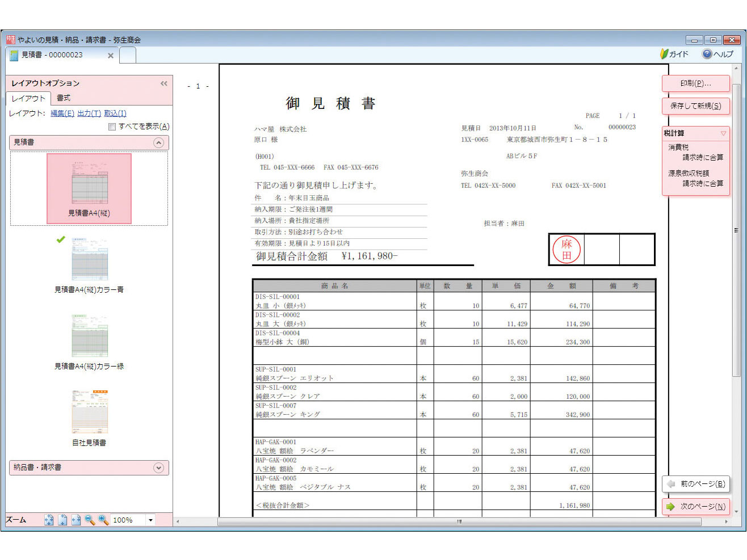Switch to the 書式 tab
The height and width of the screenshot is (560, 747).
[x=64, y=98]
